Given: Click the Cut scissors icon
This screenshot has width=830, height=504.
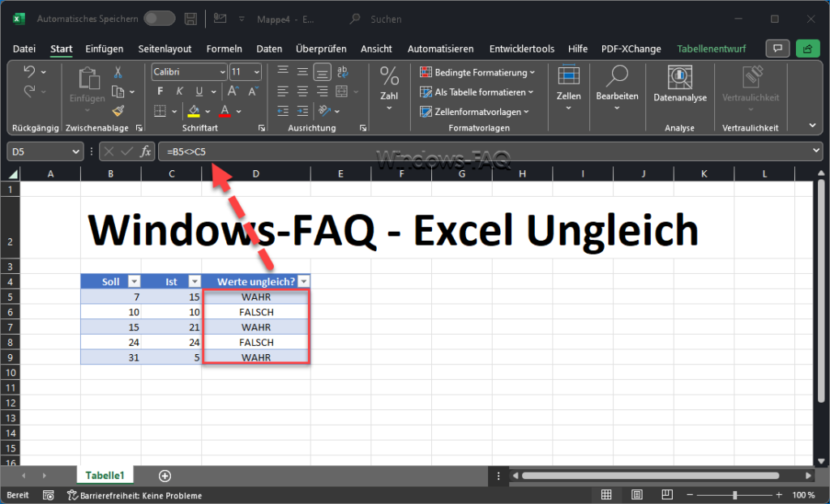Looking at the screenshot, I should (118, 72).
